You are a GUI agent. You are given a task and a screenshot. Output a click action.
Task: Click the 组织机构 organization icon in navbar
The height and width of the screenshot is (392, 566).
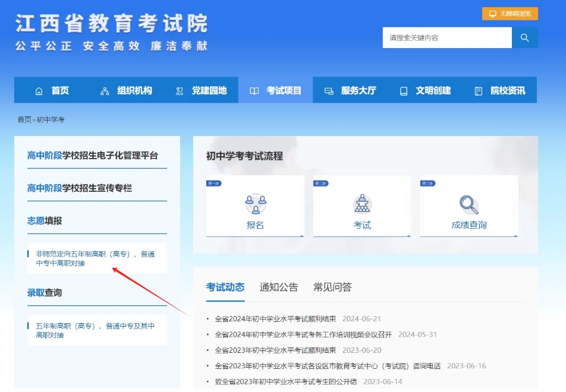tap(104, 90)
